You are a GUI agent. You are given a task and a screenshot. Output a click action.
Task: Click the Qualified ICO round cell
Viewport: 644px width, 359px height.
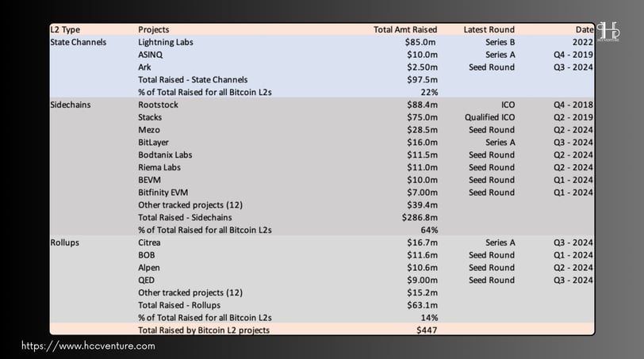tap(489, 117)
